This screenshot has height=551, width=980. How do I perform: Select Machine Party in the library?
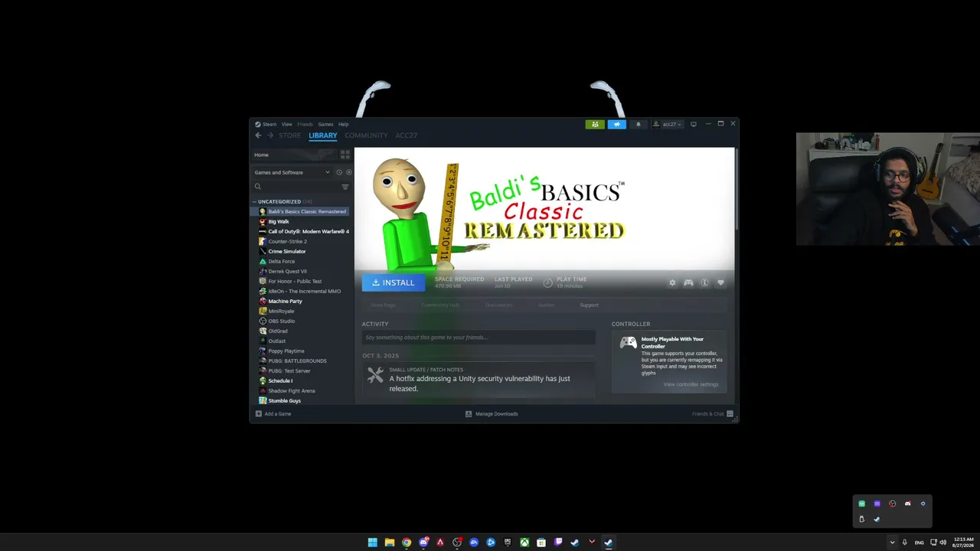click(301, 301)
